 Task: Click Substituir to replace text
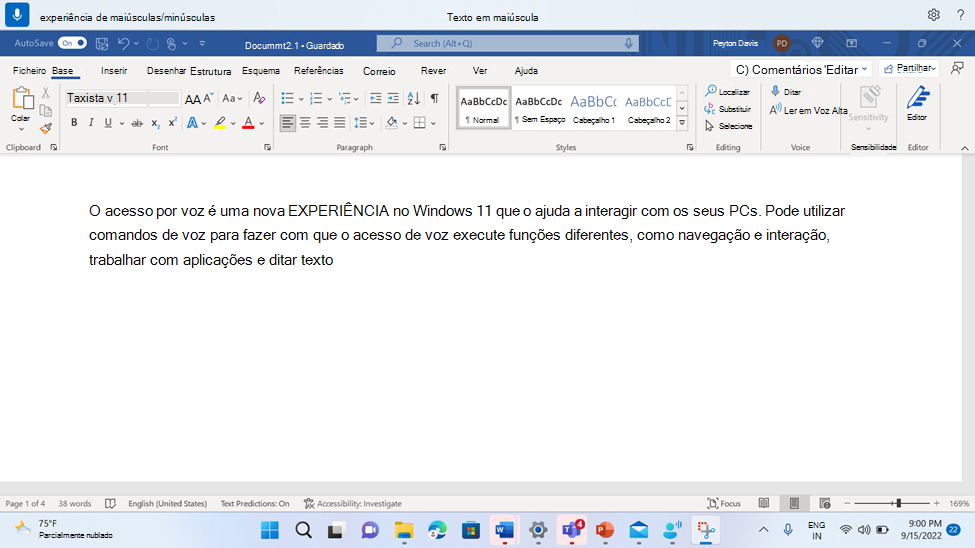(728, 109)
